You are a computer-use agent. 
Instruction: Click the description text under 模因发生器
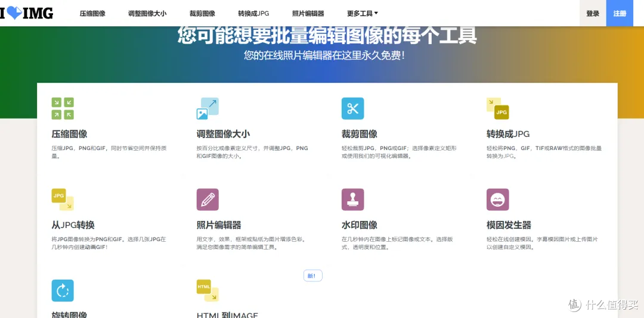(x=542, y=244)
